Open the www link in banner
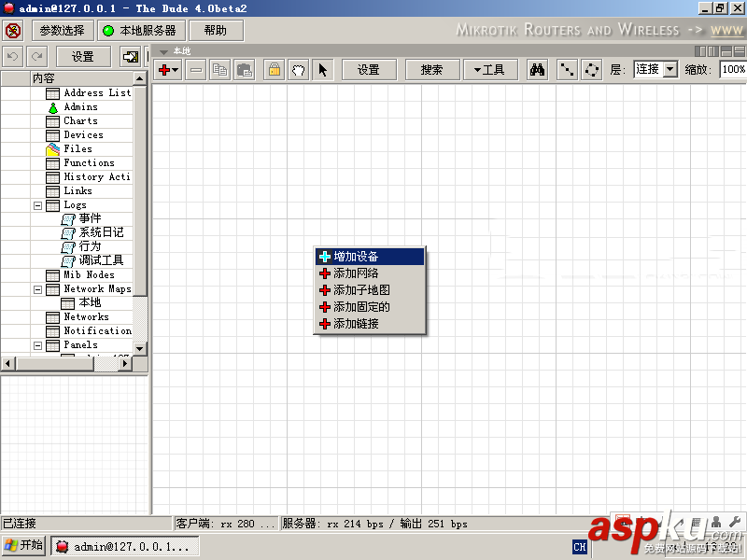The height and width of the screenshot is (560, 747). point(727,30)
